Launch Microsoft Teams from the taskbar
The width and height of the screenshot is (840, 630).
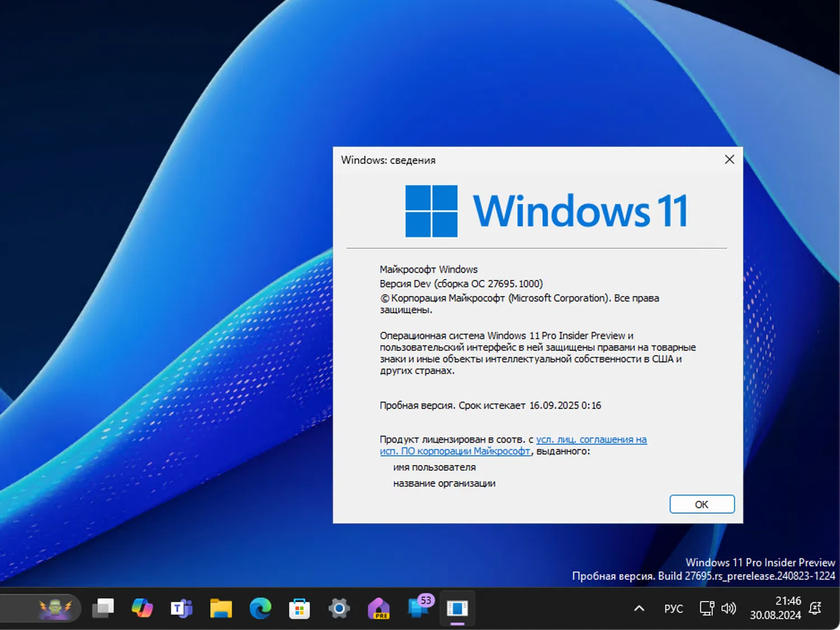[x=181, y=608]
